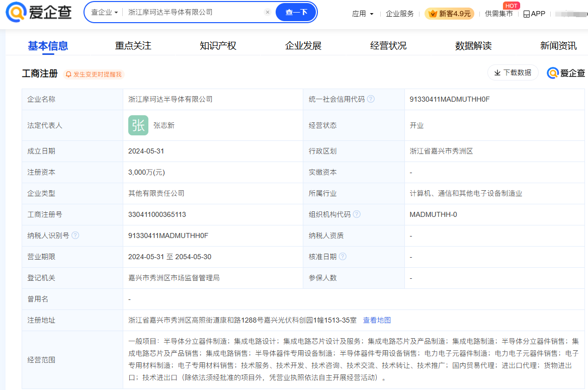588x390 pixels.
Task: Switch to the 经营状况 tab
Action: click(388, 46)
